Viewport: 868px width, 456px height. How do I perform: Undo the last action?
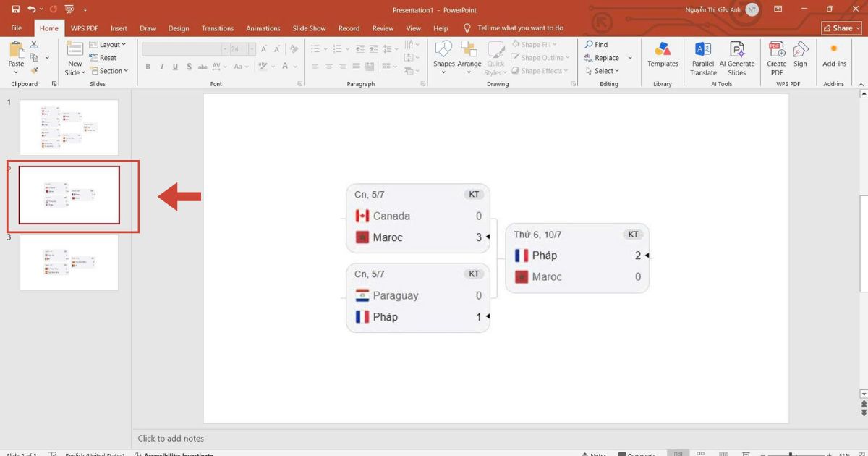[x=32, y=9]
